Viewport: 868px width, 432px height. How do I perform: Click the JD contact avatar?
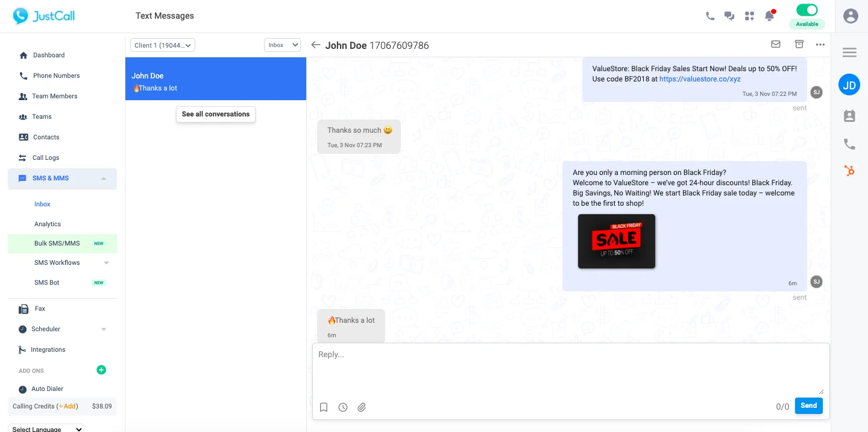849,85
